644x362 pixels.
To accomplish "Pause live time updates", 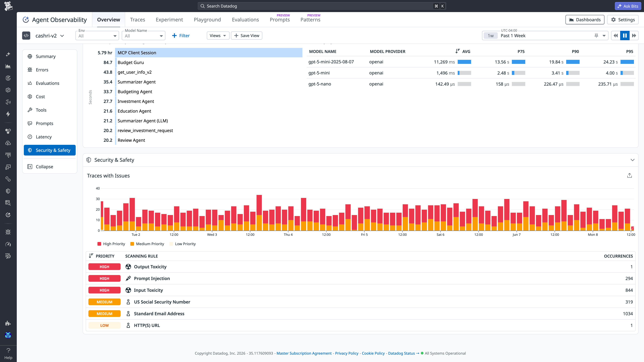I will pyautogui.click(x=625, y=36).
